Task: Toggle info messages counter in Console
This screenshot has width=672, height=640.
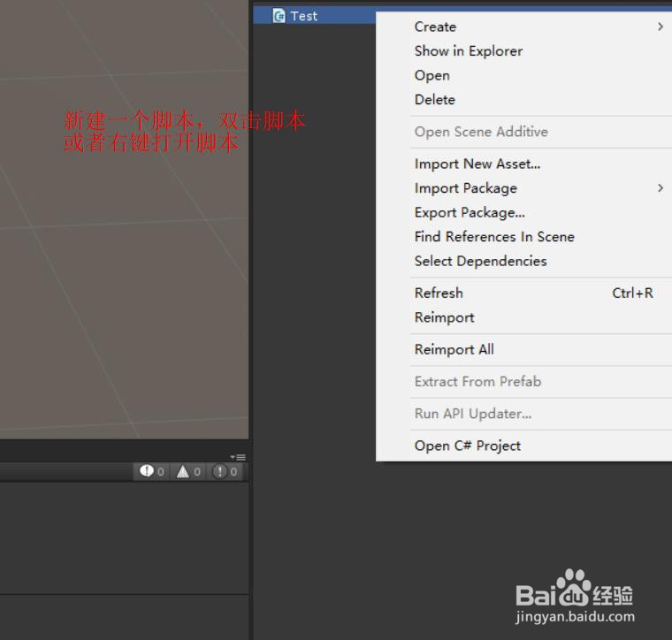Action: pyautogui.click(x=152, y=472)
